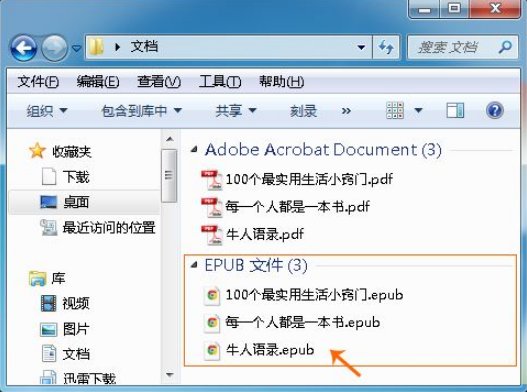The width and height of the screenshot is (527, 392).
Task: Click the libraries icon next to 库
Action: (x=37, y=278)
